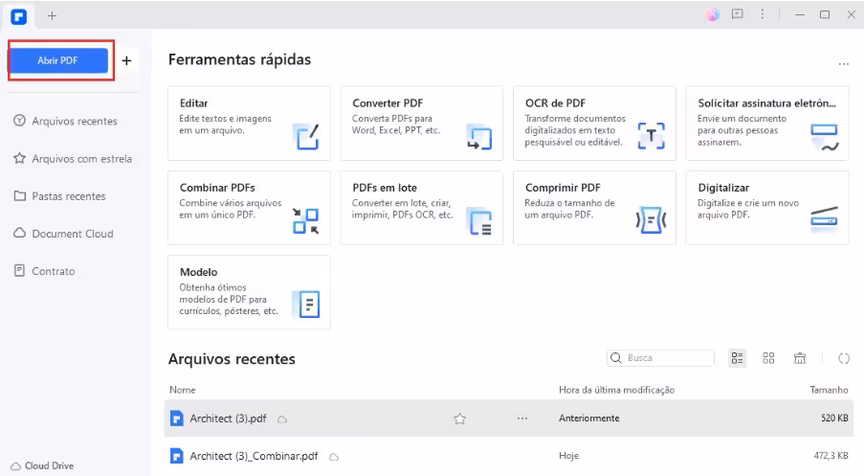
Task: Star the Architect (3).pdf file
Action: tap(460, 419)
